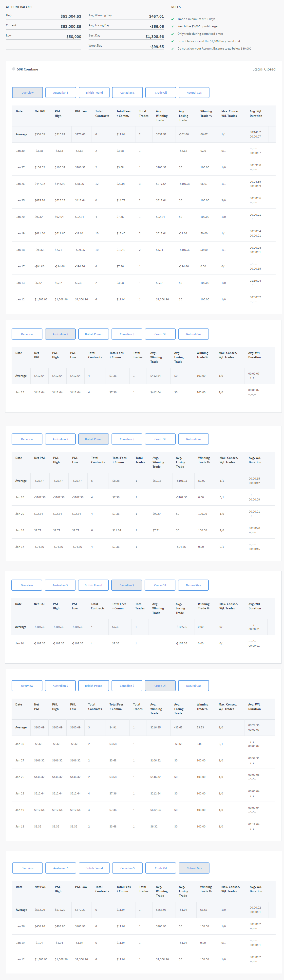Click checkmark beside 'Trade a minimum of 10 days'
The image size is (284, 980).
click(172, 19)
